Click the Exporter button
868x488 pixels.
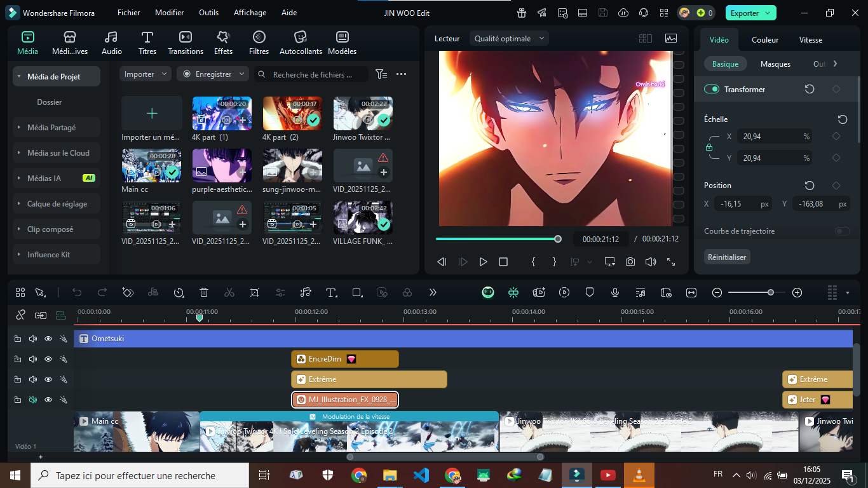750,13
